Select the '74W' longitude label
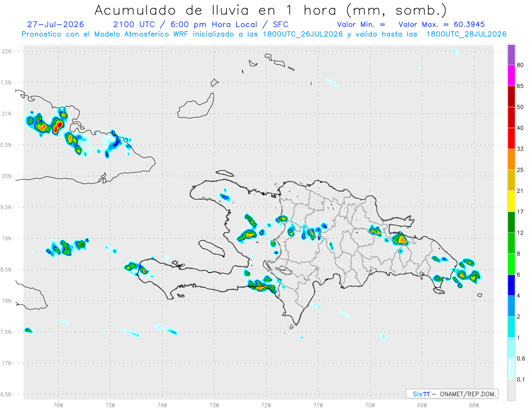 tap(162, 405)
